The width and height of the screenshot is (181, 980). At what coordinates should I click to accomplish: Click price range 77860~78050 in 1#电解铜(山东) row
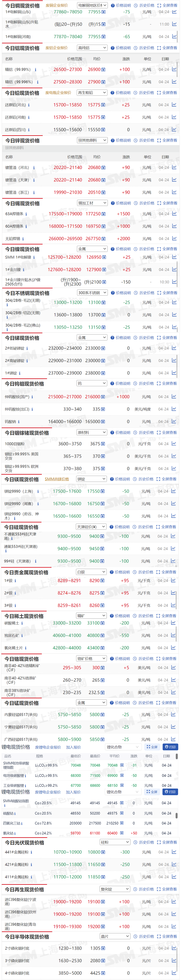(68, 12)
